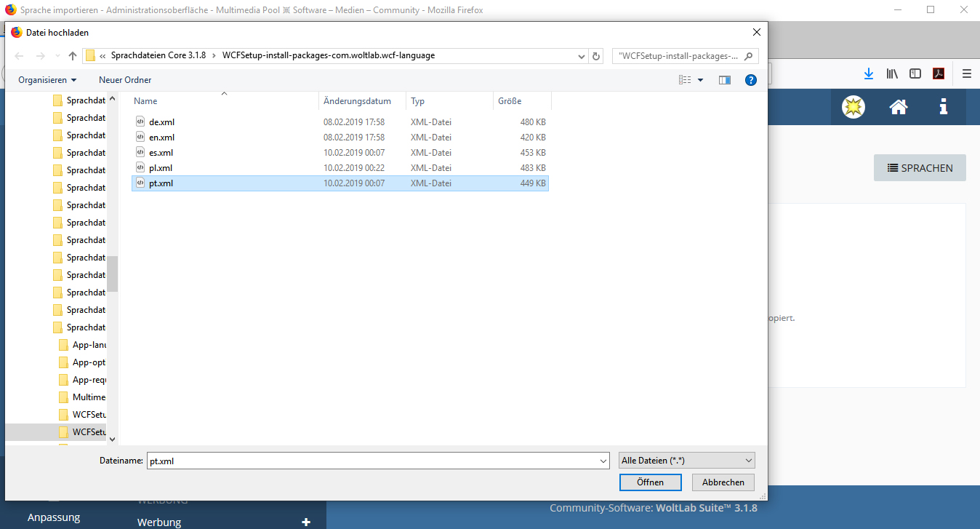980x529 pixels.
Task: Toggle the preview pane icon
Action: [724, 80]
